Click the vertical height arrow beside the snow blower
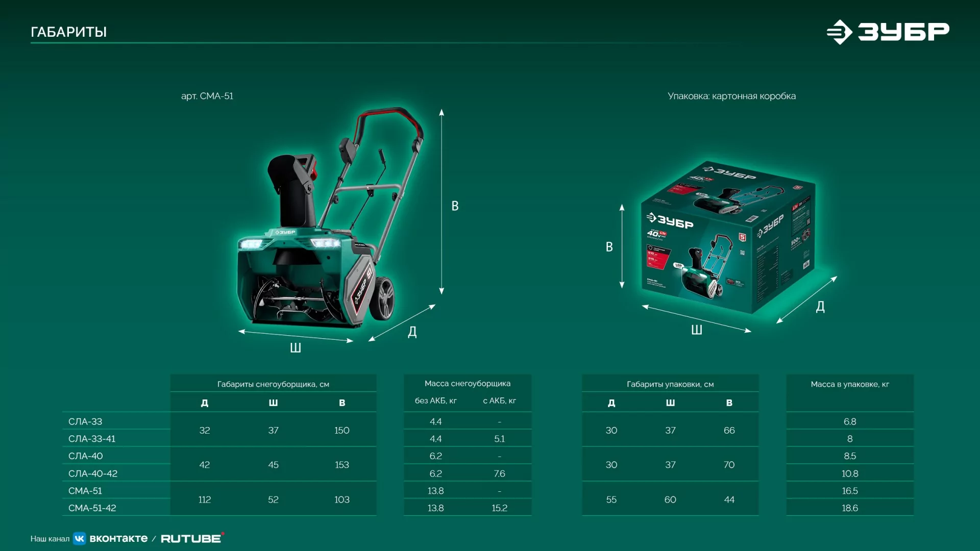 (442, 202)
